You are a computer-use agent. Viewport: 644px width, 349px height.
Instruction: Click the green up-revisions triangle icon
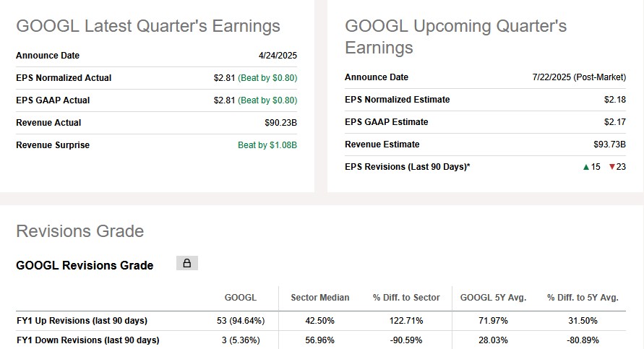pyautogui.click(x=586, y=168)
